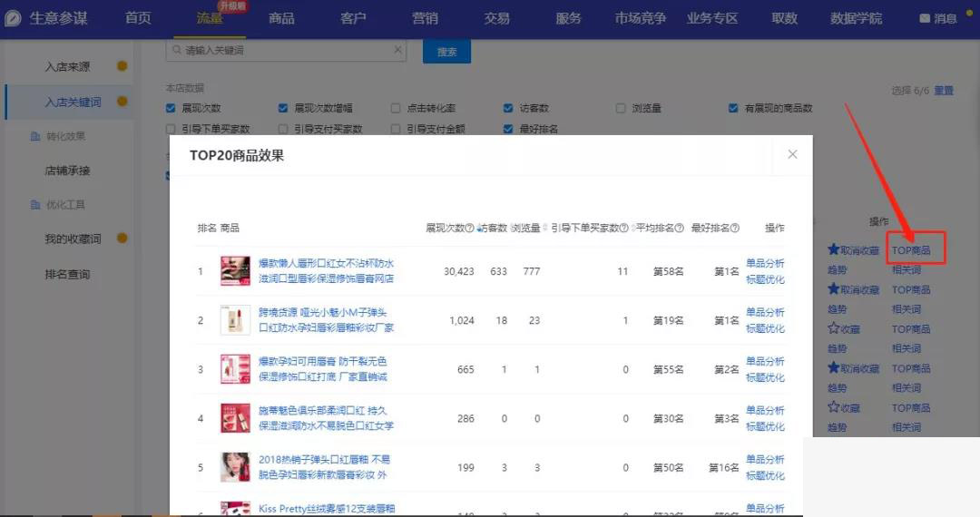Clear search box with the X icon
The width and height of the screenshot is (980, 517).
(397, 51)
